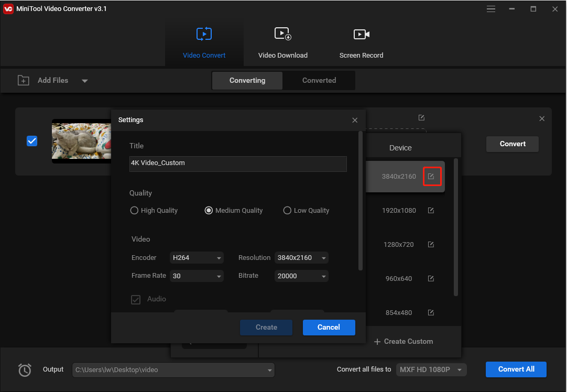
Task: Click the Create button in Settings
Action: point(266,327)
